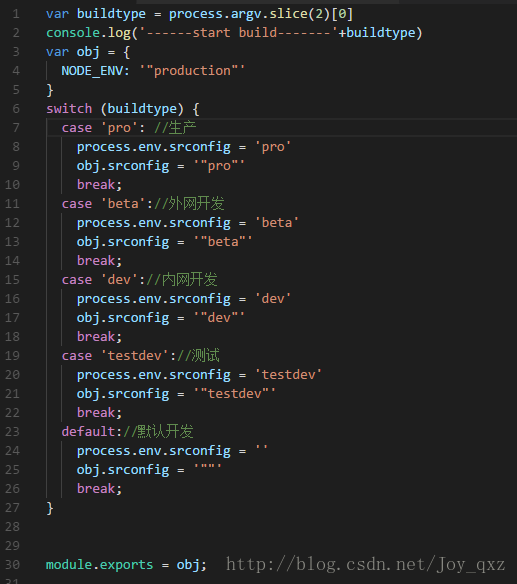Viewport: 517px width, 584px height.
Task: Click the 'module.exports = obj;' statement
Action: click(126, 565)
